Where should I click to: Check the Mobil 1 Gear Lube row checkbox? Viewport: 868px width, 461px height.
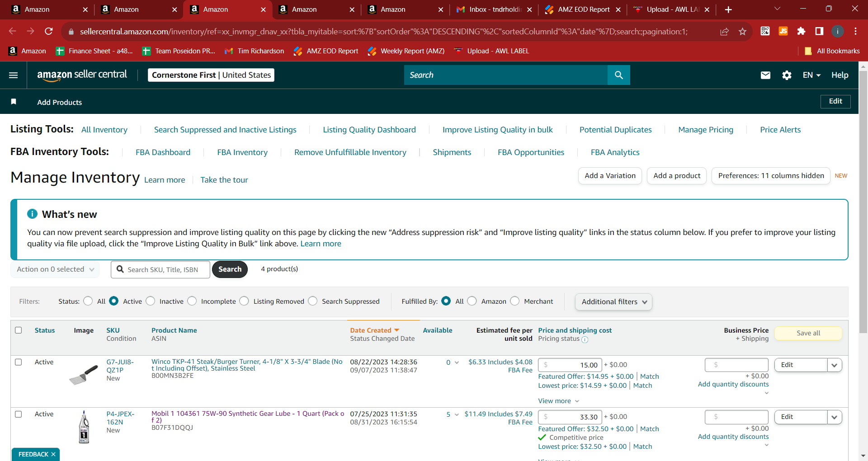pos(19,414)
